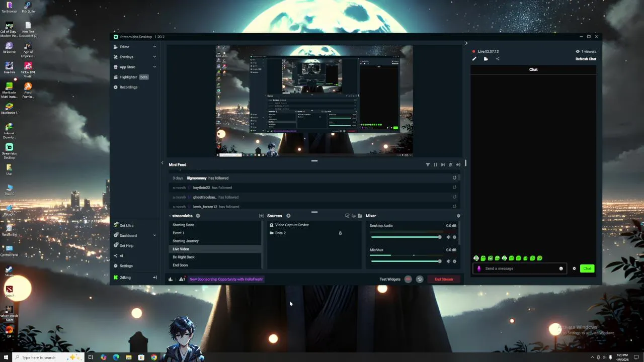Image resolution: width=644 pixels, height=362 pixels.
Task: Adjust the Mic/Aux volume slider
Action: click(406, 261)
